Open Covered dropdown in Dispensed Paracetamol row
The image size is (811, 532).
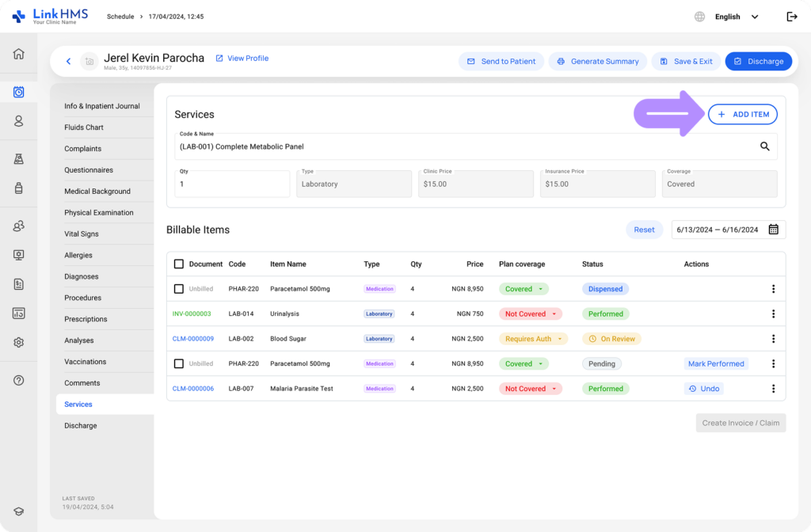524,289
